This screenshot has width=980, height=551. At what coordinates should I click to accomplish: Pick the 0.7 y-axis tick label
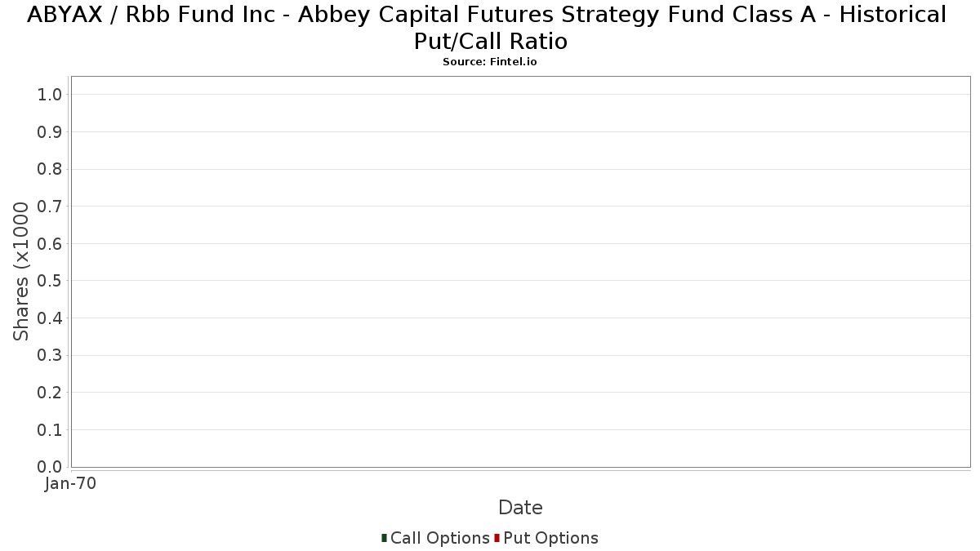click(x=50, y=207)
